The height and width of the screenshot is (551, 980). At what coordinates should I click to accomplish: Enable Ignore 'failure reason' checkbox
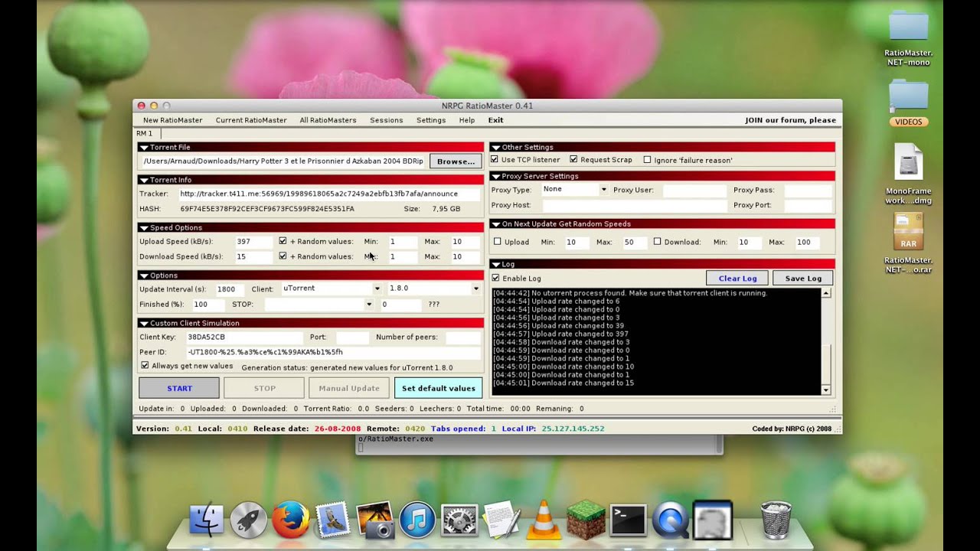click(647, 160)
